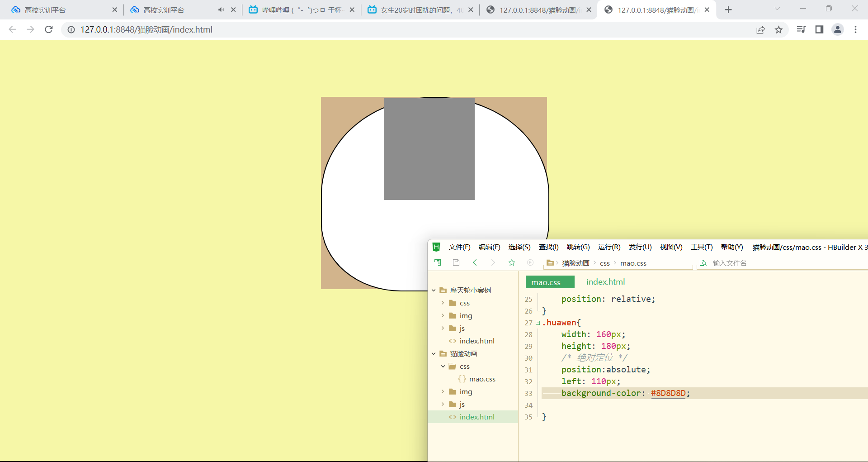Close the active 127.0.0.1 tab

point(707,10)
